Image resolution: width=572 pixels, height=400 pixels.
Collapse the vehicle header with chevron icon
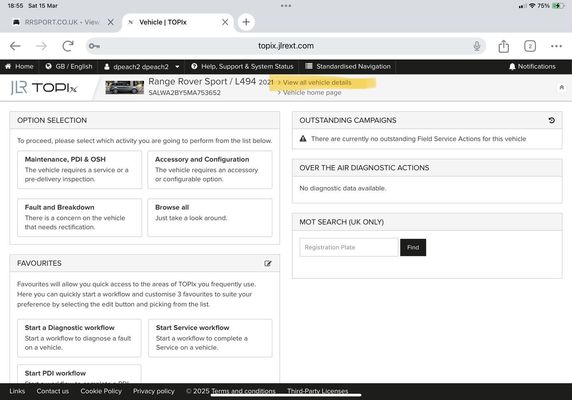coord(562,88)
